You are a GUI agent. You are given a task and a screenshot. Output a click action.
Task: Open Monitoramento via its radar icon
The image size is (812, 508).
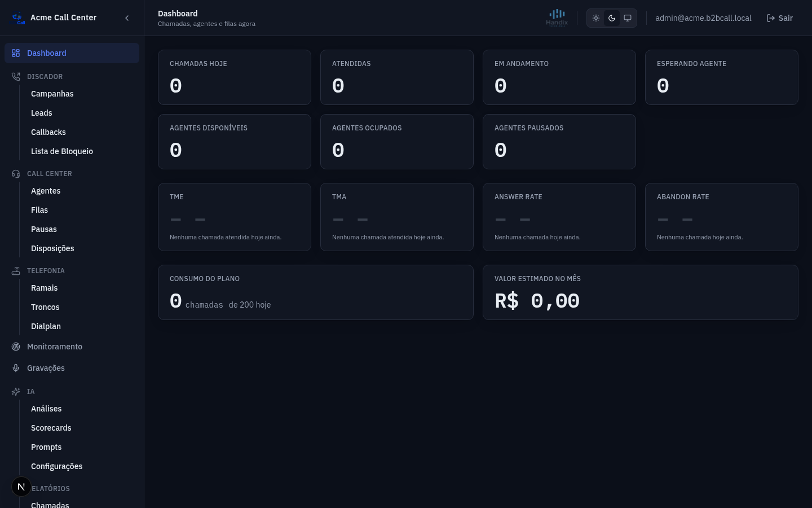pyautogui.click(x=16, y=347)
